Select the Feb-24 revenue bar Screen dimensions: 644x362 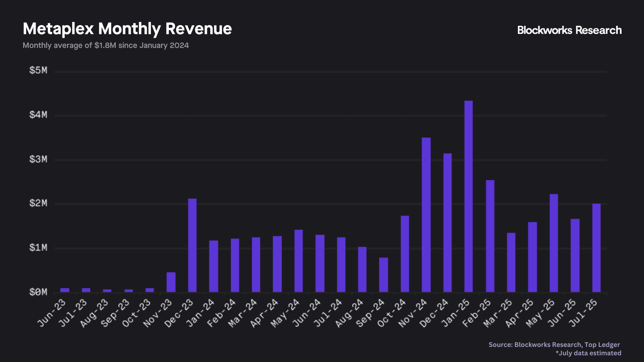click(235, 265)
